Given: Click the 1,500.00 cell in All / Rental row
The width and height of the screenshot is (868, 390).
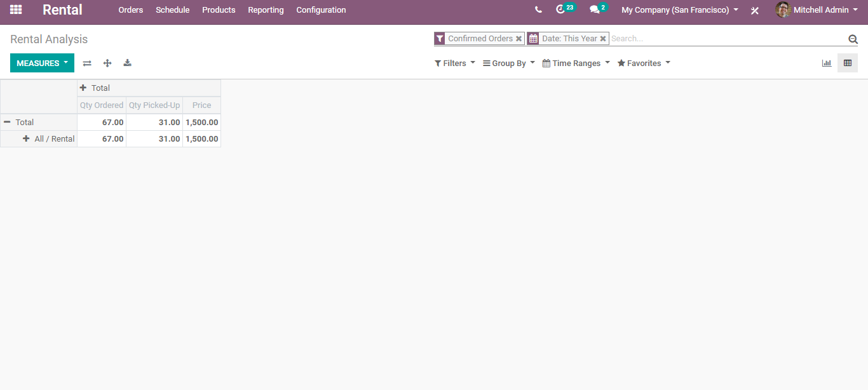Looking at the screenshot, I should point(202,138).
